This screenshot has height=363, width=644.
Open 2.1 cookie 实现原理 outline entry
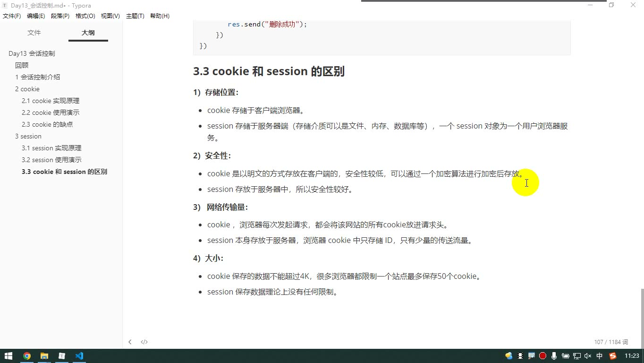[x=51, y=101]
